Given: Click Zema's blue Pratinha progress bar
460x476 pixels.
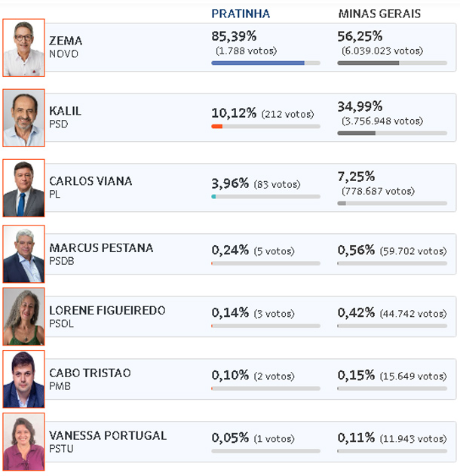Looking at the screenshot, I should pos(265,63).
